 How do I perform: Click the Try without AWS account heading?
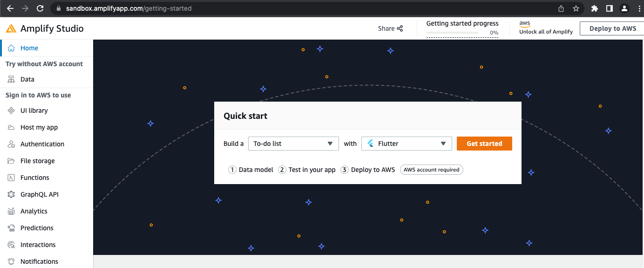[44, 64]
